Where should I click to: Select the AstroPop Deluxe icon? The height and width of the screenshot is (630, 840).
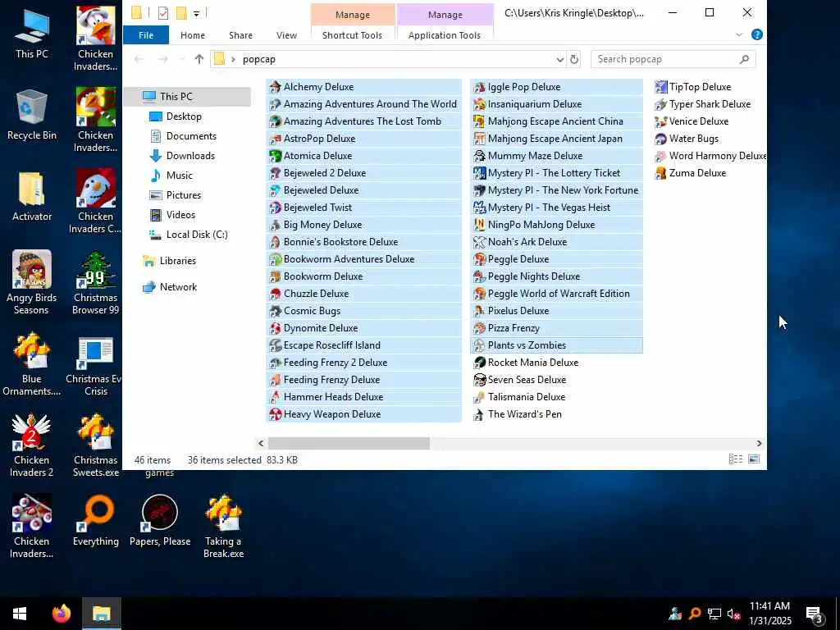pyautogui.click(x=275, y=139)
